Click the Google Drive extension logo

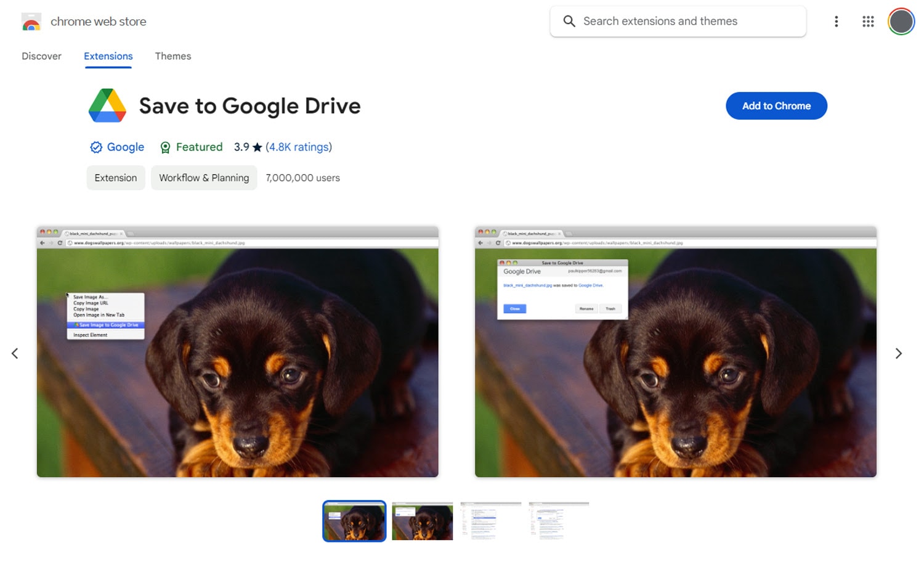coord(107,105)
